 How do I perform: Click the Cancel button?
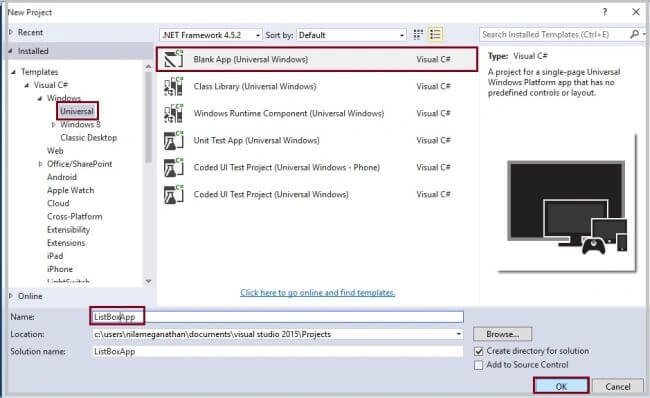[618, 386]
